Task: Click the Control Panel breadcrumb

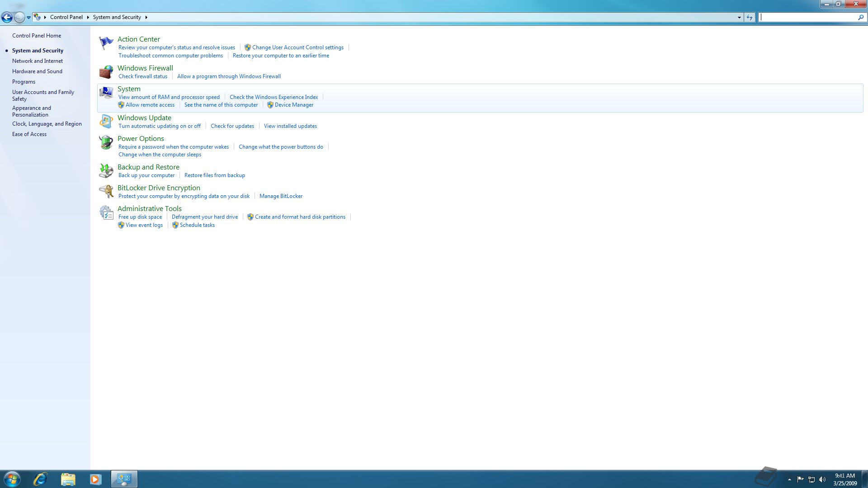Action: 66,17
